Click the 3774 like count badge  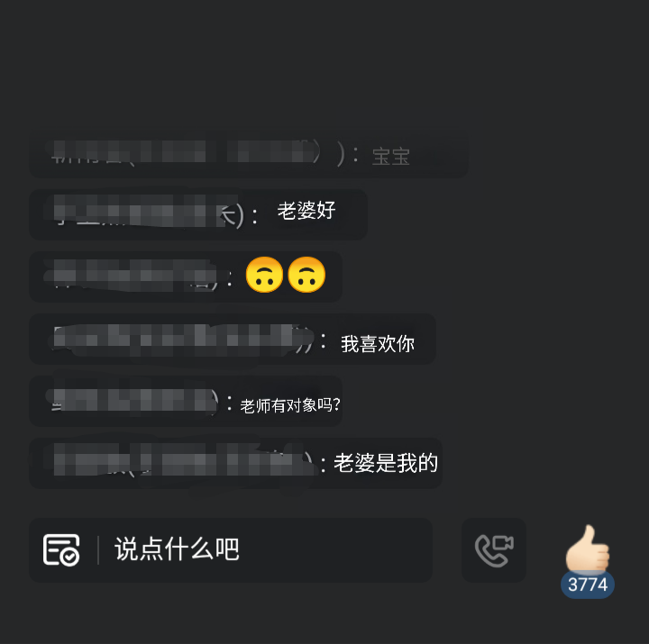click(x=588, y=585)
